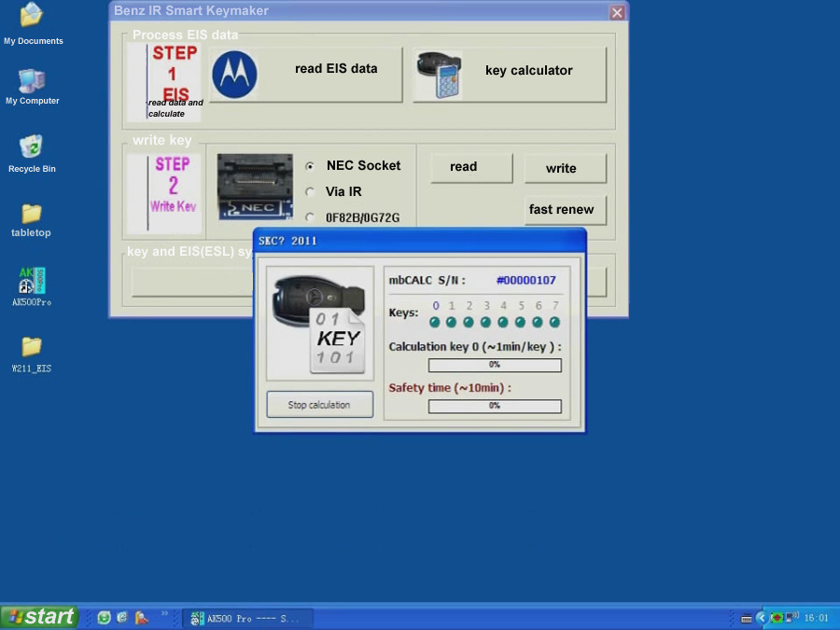Click the key 7 indicator dot
The height and width of the screenshot is (630, 840).
point(555,322)
